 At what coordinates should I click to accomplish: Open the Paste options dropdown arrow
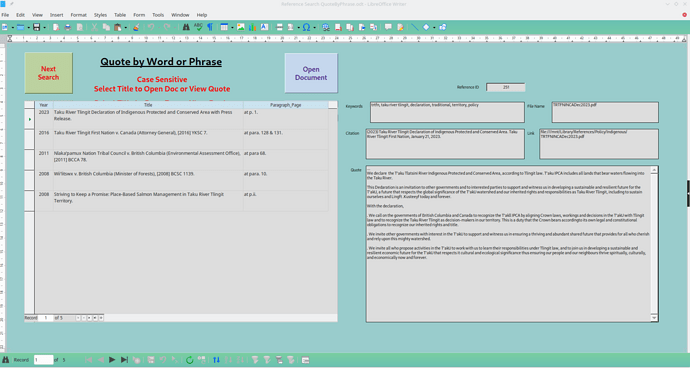125,27
